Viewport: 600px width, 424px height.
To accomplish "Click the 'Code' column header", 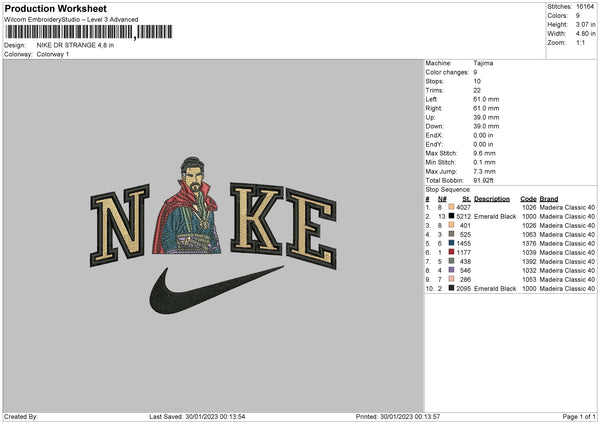I will point(528,199).
